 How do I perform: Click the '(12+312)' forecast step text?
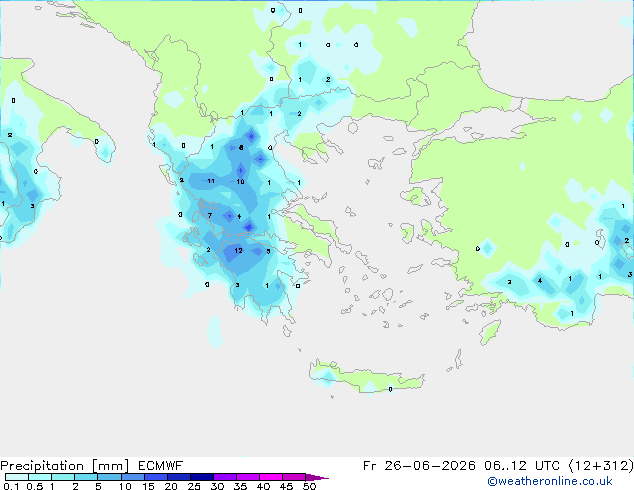601,466
